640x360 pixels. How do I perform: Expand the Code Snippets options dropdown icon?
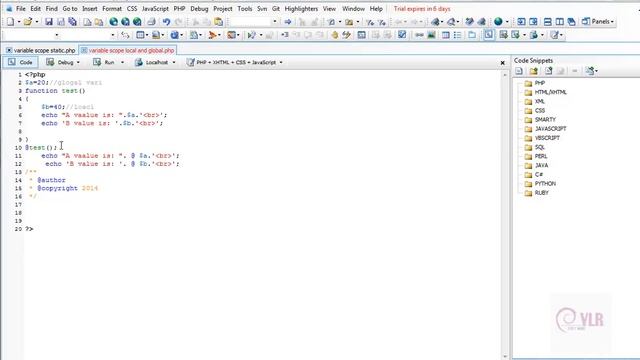(591, 71)
